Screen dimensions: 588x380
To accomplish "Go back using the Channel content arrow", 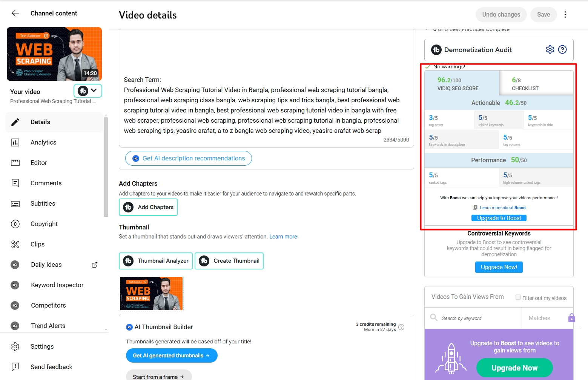I will point(15,13).
